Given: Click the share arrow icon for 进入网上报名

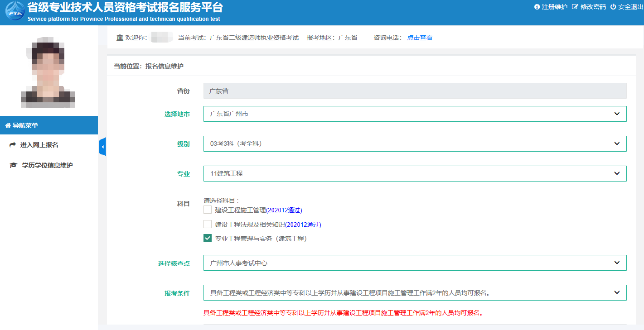Looking at the screenshot, I should [13, 145].
